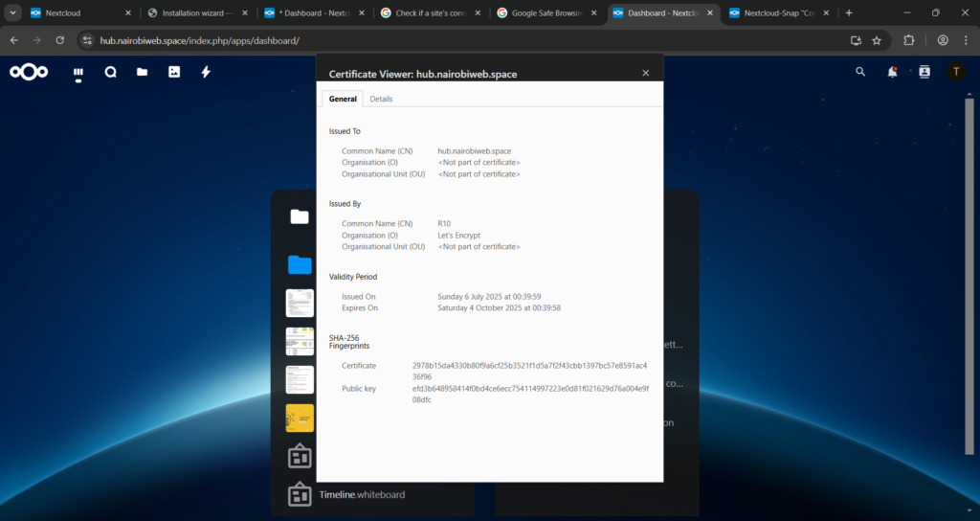980x521 pixels.
Task: Click the install app icon in address bar
Action: (856, 40)
